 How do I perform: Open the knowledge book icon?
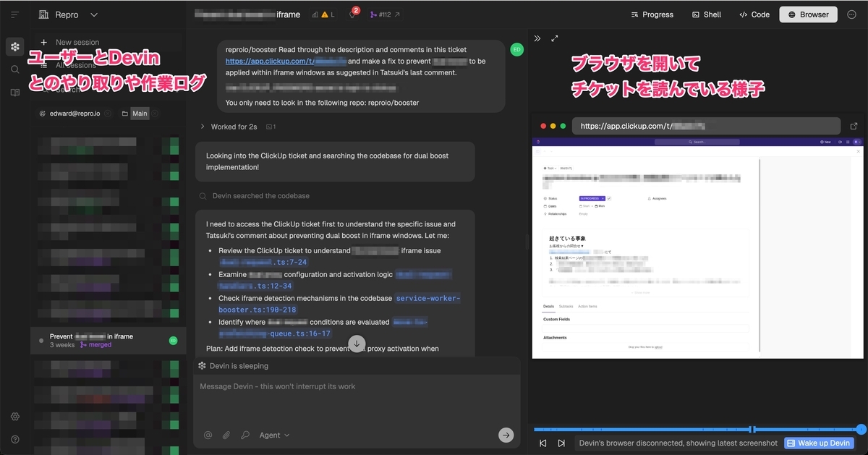click(14, 93)
